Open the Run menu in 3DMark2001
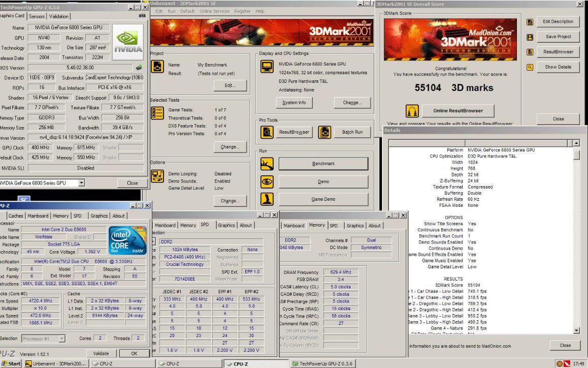 coord(172,11)
